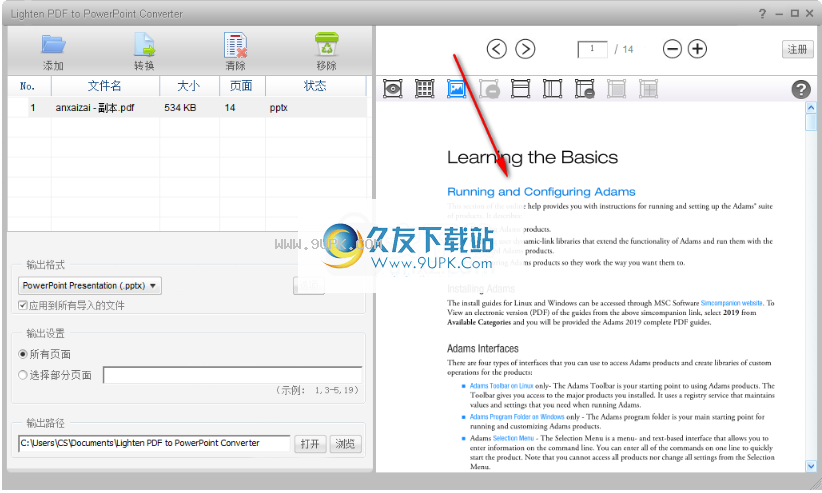
Task: Click the 大小 column header
Action: (189, 86)
